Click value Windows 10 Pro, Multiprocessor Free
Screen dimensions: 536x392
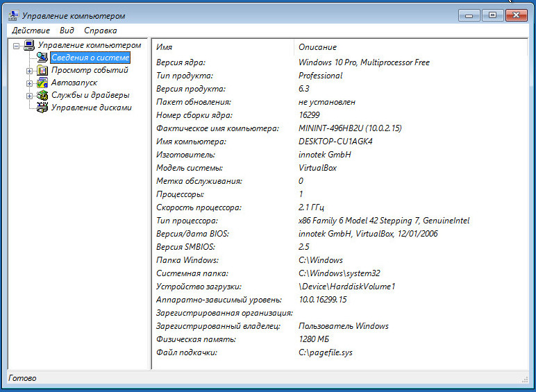[364, 62]
